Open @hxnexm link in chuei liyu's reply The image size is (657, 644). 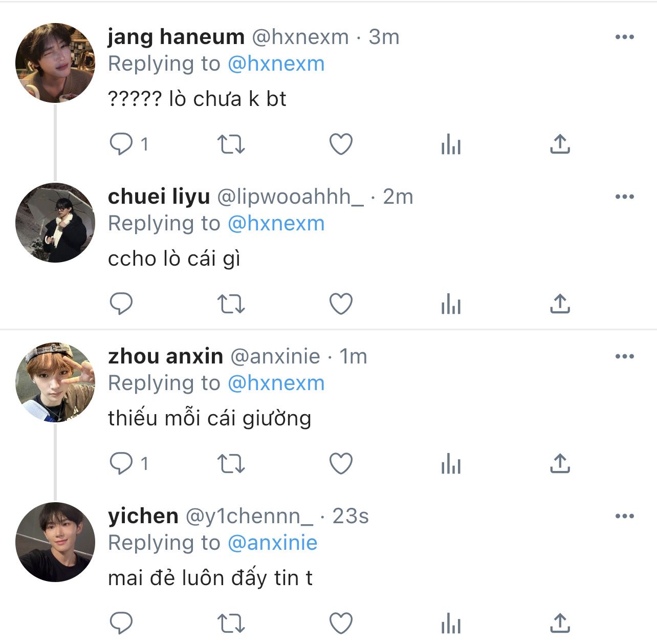pyautogui.click(x=276, y=223)
